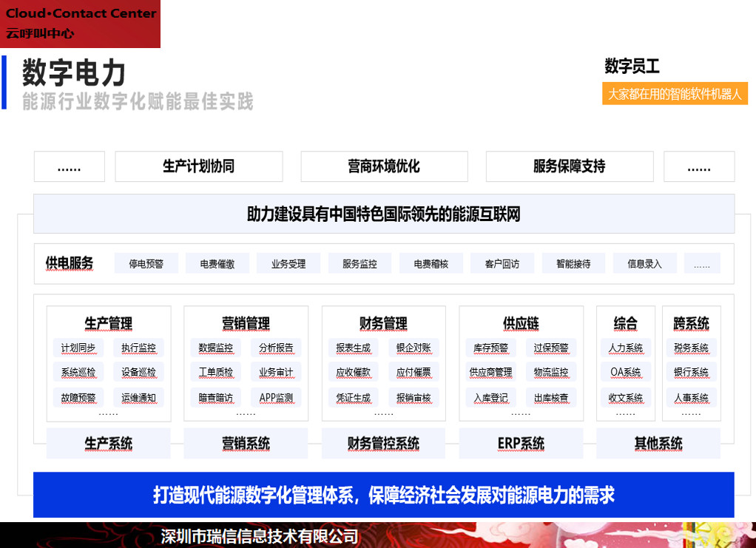Click 人力系统 under 综合
Image resolution: width=756 pixels, height=548 pixels.
626,348
